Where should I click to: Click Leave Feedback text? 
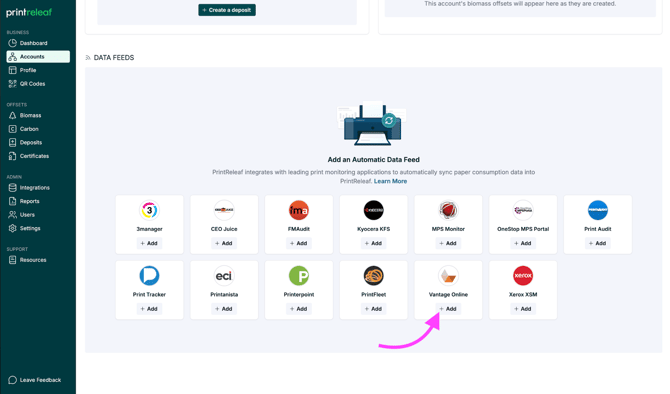40,380
